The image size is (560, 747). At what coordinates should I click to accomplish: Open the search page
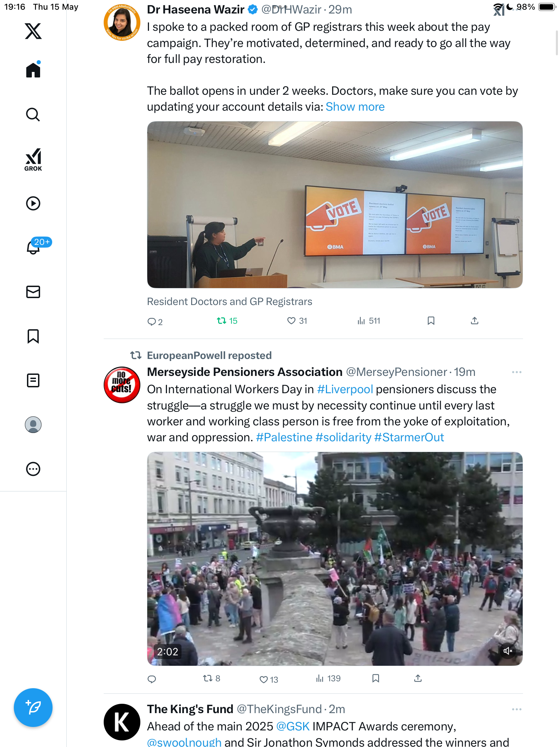coord(33,114)
